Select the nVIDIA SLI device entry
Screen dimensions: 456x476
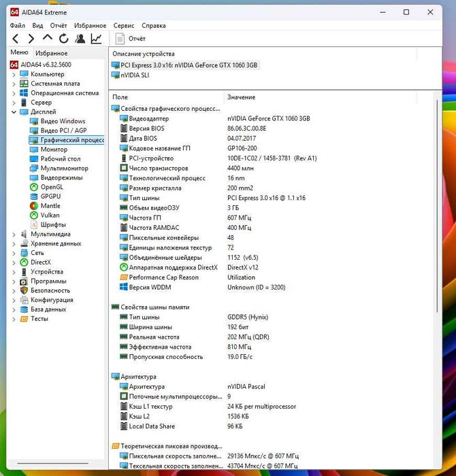tap(130, 75)
